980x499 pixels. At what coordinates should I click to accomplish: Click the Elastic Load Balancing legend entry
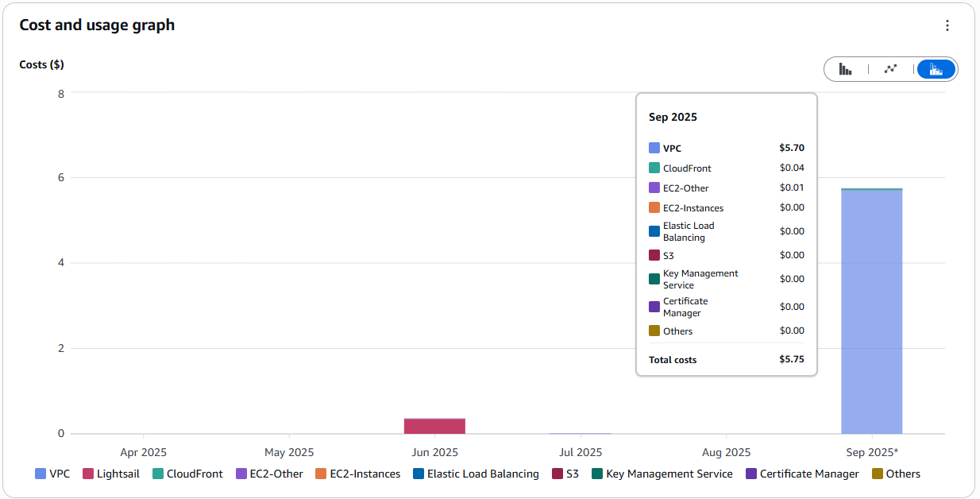(x=475, y=474)
